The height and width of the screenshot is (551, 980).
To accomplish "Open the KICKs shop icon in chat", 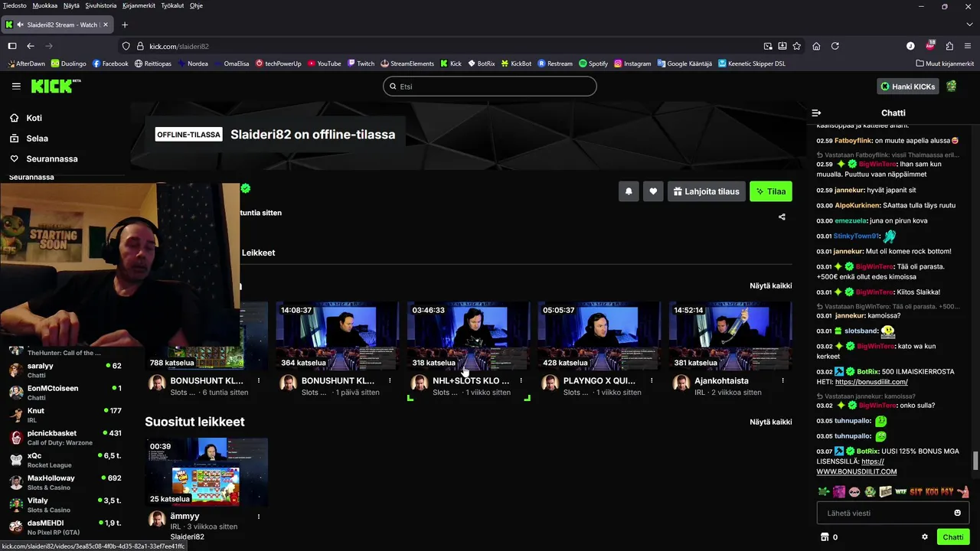I will 825,537.
